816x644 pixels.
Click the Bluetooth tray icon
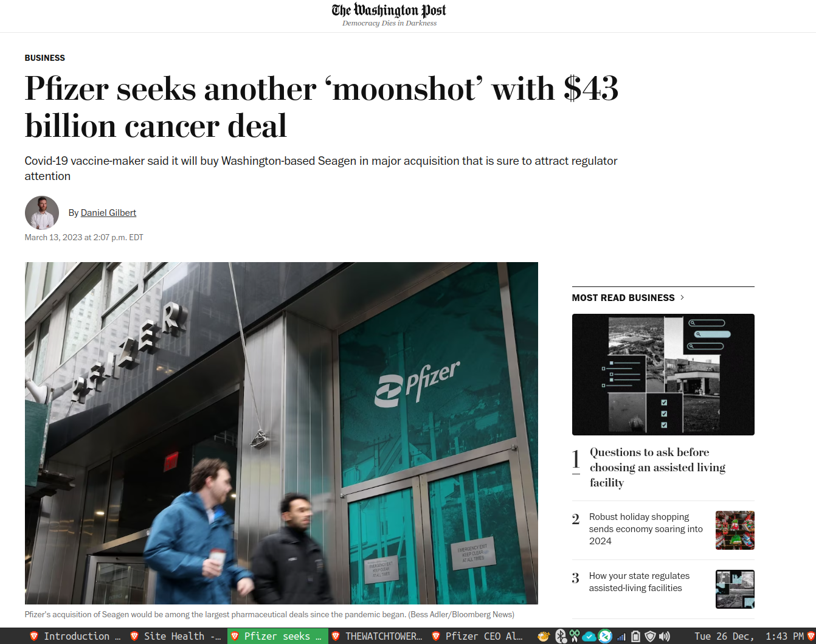tap(560, 636)
